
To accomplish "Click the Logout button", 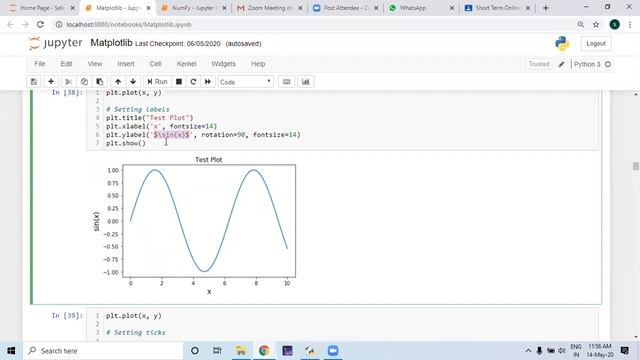I will point(596,43).
